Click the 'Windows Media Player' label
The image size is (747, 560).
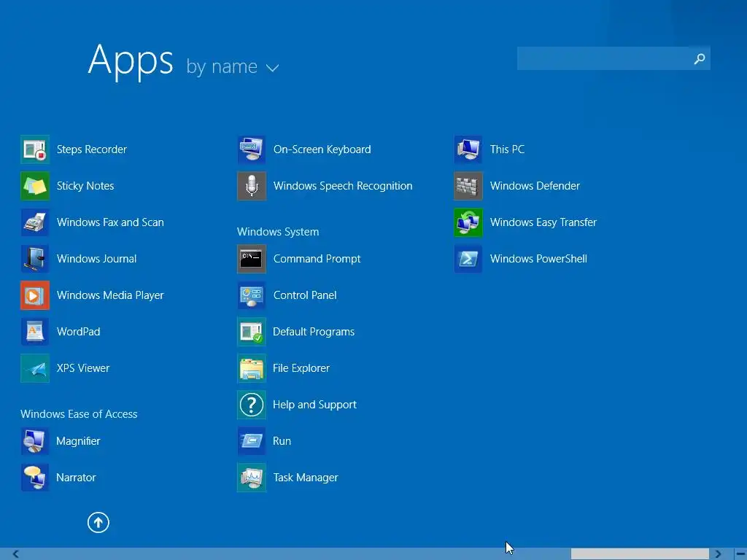point(110,295)
